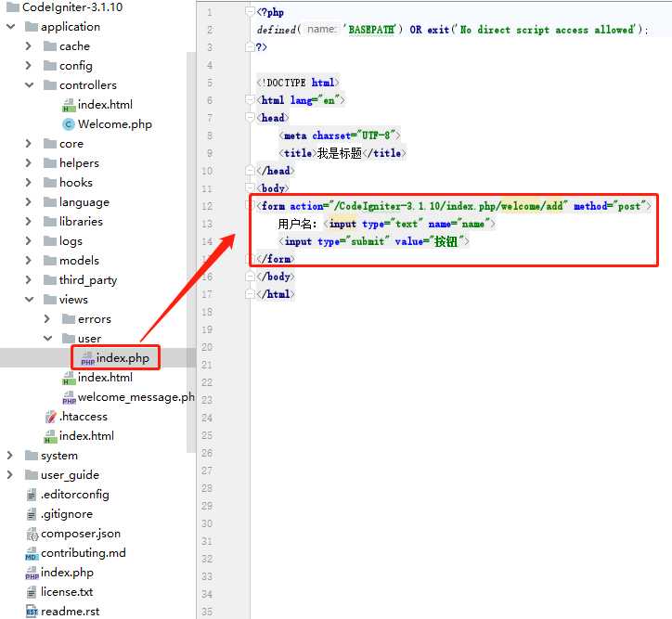This screenshot has height=619, width=672.
Task: Fold the head tag at line 7
Action: pyautogui.click(x=250, y=117)
